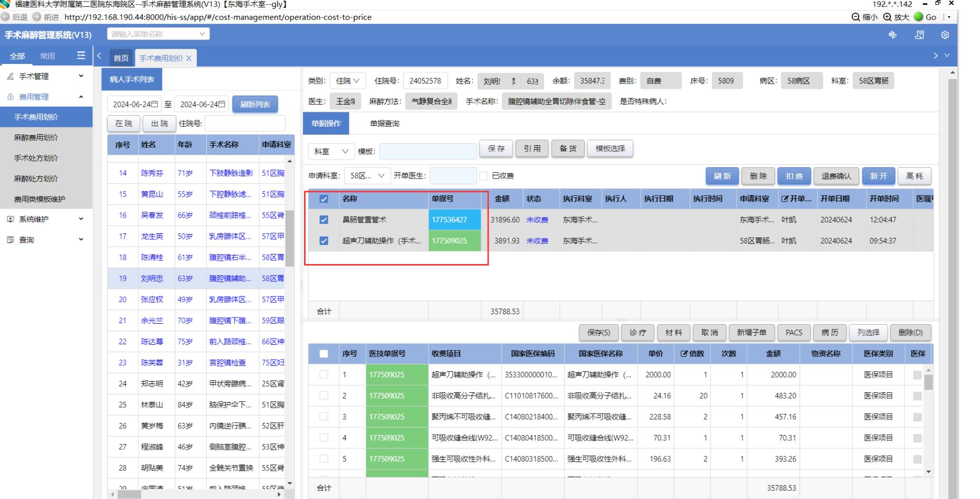Click the 放大 zoom-in magnifier icon
Screen dimensions: 980x499
tap(887, 17)
